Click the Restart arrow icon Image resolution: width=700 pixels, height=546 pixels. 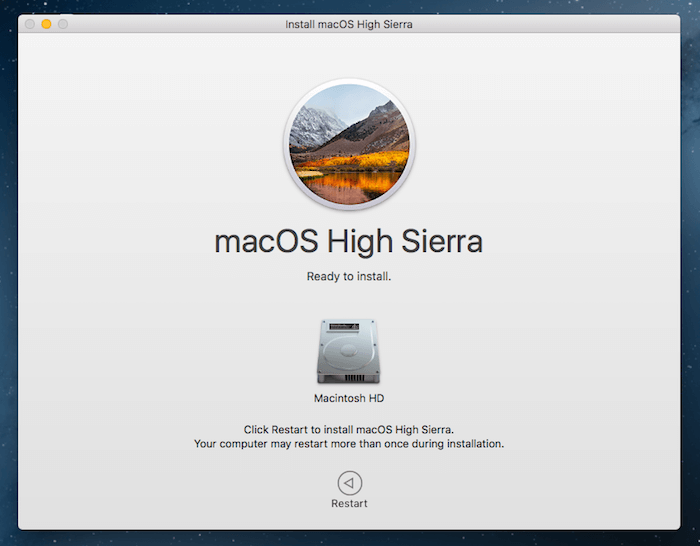(x=349, y=481)
